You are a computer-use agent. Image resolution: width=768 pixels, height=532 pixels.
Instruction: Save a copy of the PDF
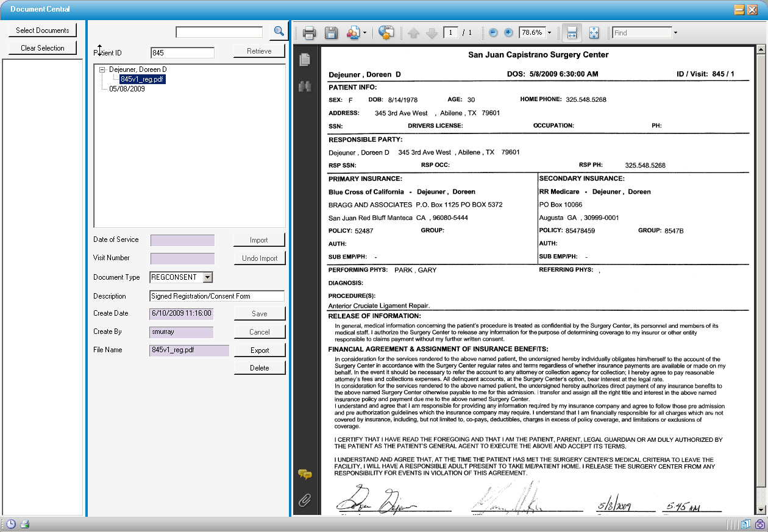(331, 32)
